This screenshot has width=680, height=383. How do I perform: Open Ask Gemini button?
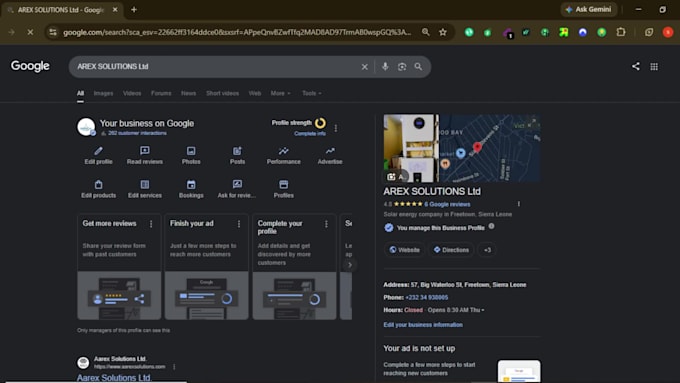point(589,9)
